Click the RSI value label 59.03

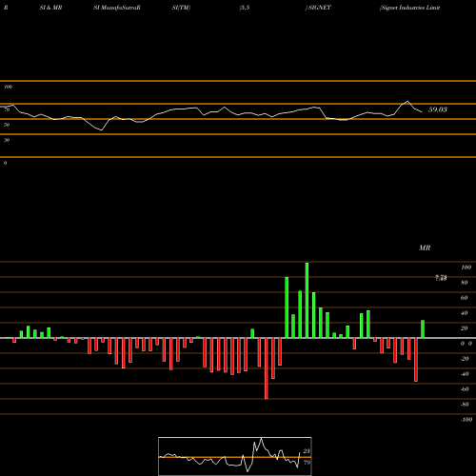click(x=438, y=109)
